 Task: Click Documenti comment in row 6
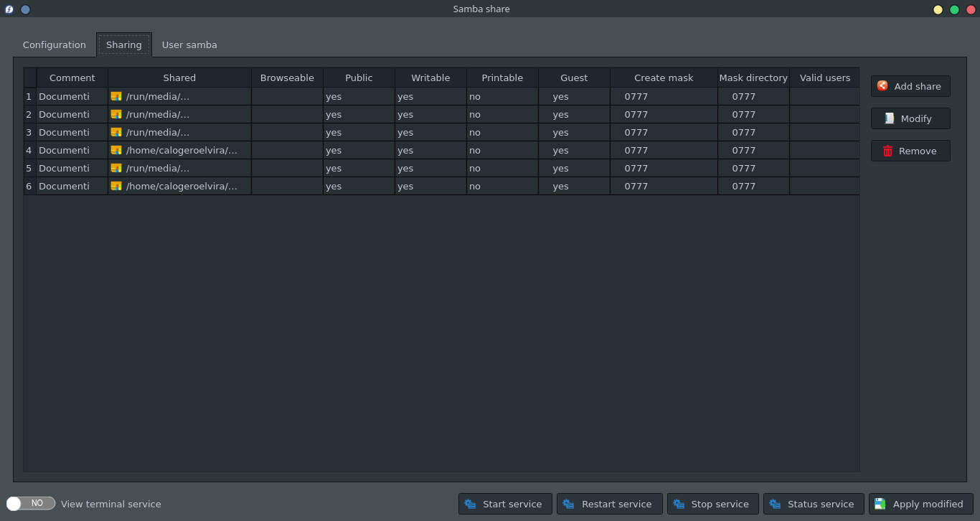click(x=72, y=186)
